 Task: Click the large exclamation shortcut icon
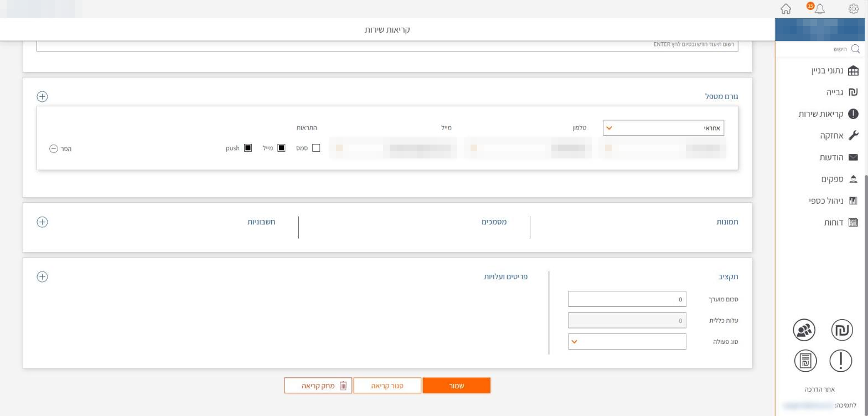841,361
